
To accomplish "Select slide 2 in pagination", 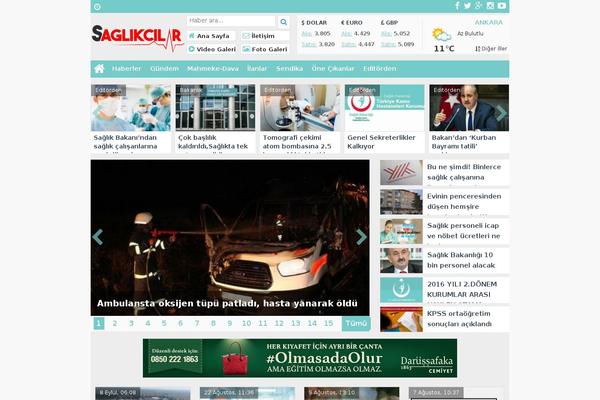I will [115, 323].
